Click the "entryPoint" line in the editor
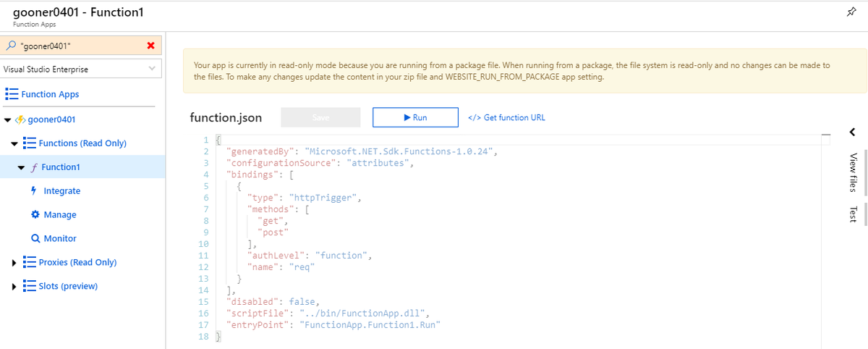 [x=333, y=324]
